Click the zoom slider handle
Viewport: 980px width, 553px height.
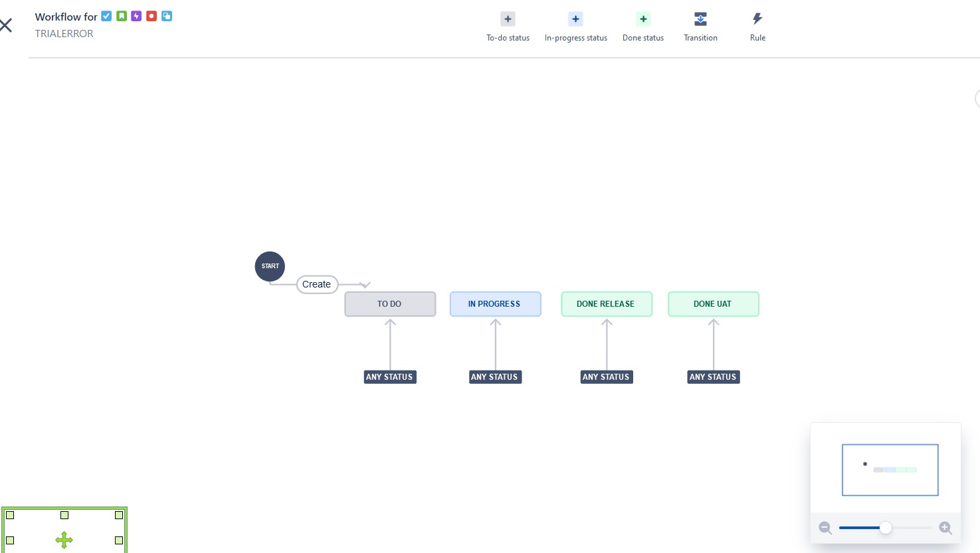[886, 528]
